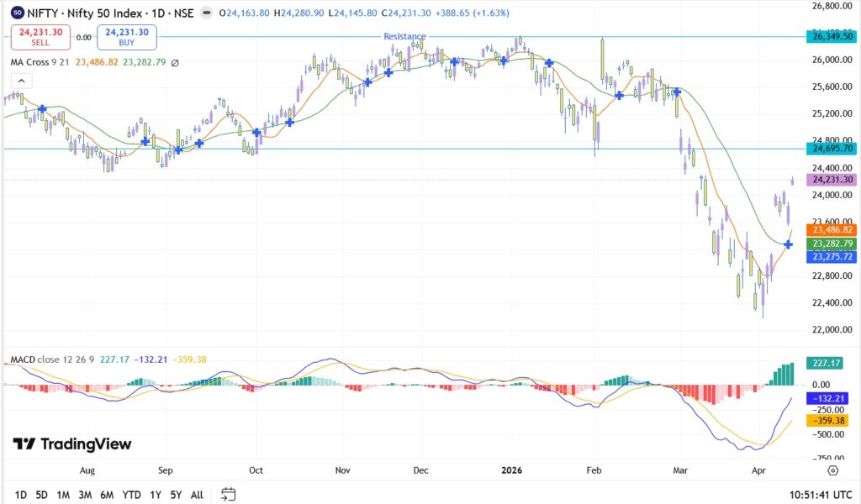Show the All time range

197,495
